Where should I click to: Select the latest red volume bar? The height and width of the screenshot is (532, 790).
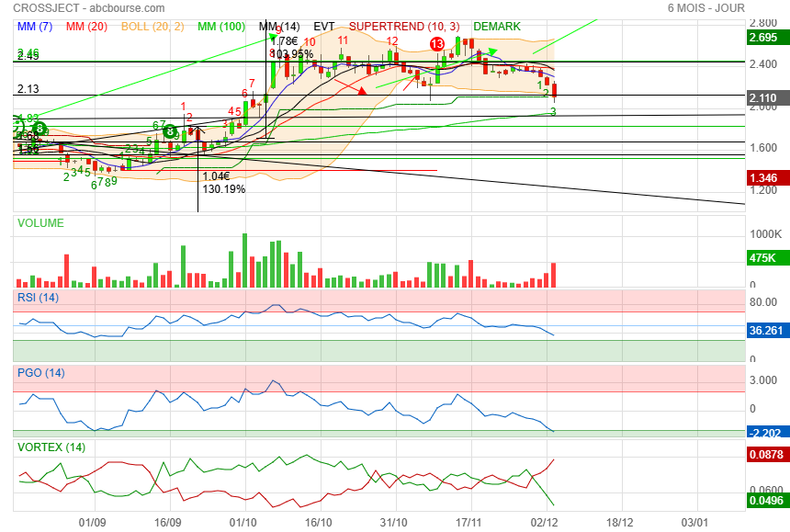point(553,275)
